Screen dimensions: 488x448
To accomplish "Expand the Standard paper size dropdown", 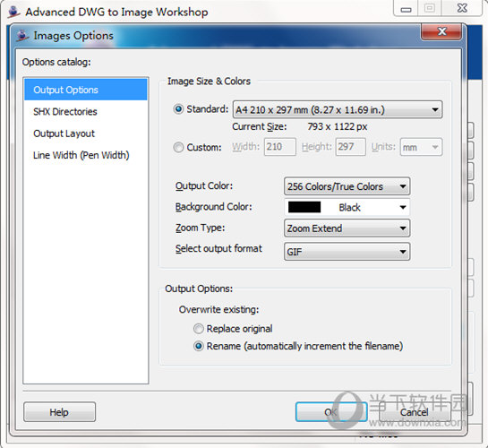I will pyautogui.click(x=338, y=109).
